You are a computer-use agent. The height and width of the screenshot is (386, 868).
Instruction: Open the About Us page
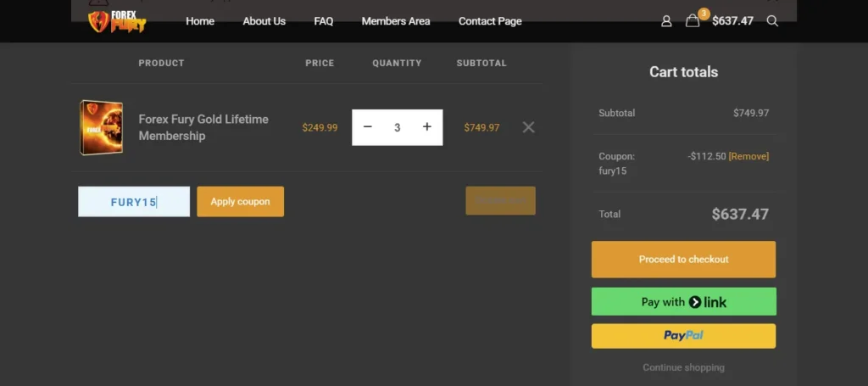[x=264, y=21]
